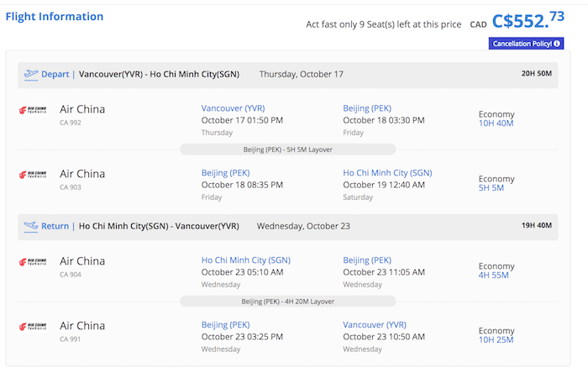Open the Cancellation Policy button

pos(526,44)
